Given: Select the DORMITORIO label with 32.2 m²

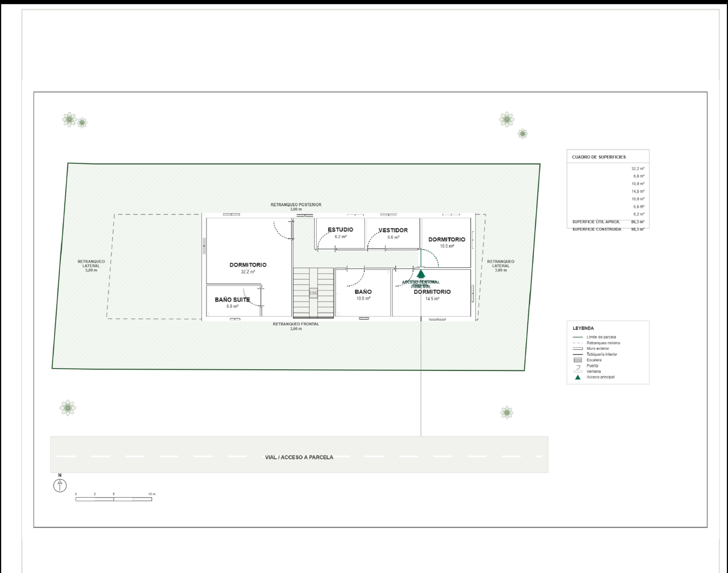Looking at the screenshot, I should pyautogui.click(x=248, y=265).
